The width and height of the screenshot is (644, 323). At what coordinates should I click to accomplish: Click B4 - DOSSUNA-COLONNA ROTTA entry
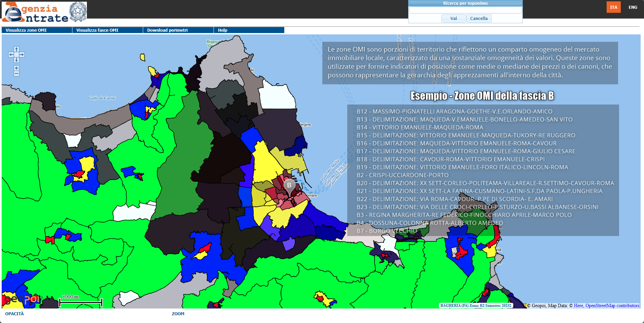pyautogui.click(x=430, y=223)
